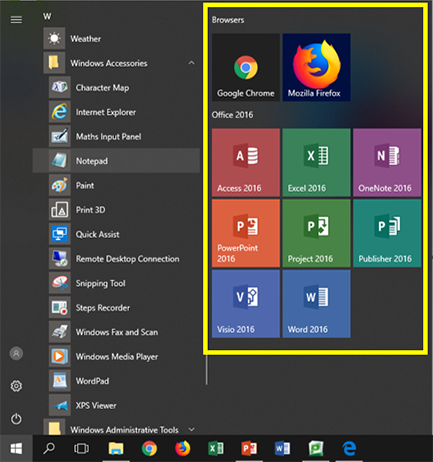Click the Windows Start button on taskbar
The width and height of the screenshot is (433, 462).
[x=16, y=448]
